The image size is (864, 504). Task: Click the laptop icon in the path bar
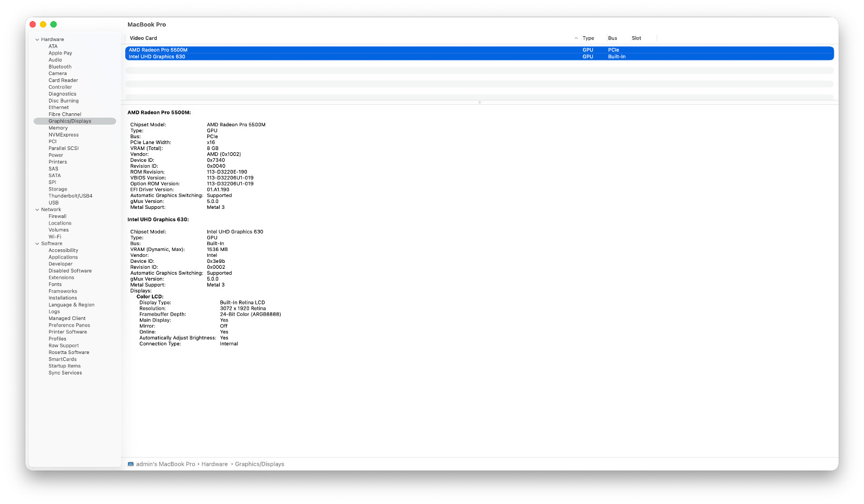click(x=131, y=464)
